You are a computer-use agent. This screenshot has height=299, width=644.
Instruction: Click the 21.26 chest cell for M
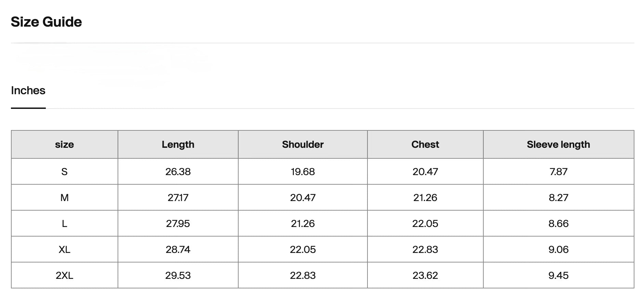coord(425,197)
